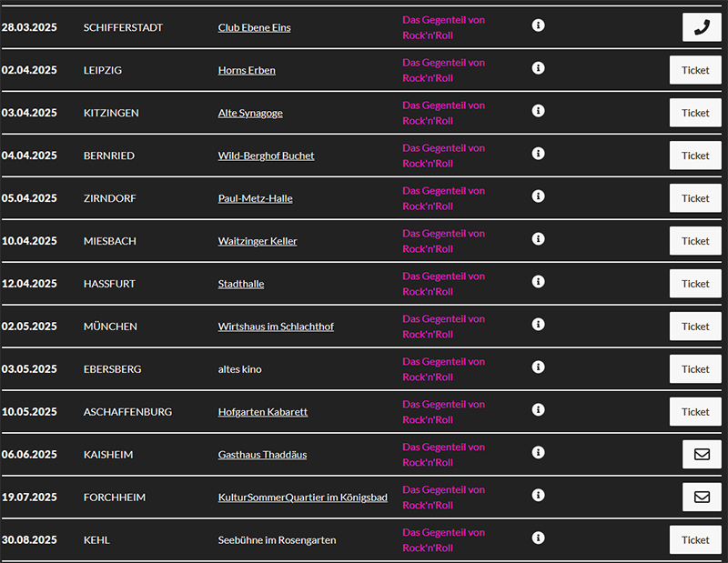728x563 pixels.
Task: Click Ticket button for Leipzig show
Action: pyautogui.click(x=695, y=70)
